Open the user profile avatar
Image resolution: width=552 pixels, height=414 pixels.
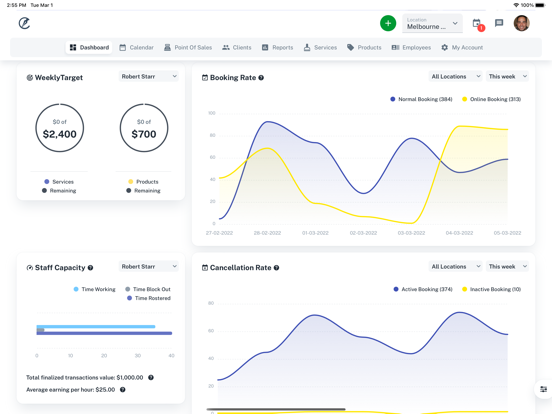(521, 23)
